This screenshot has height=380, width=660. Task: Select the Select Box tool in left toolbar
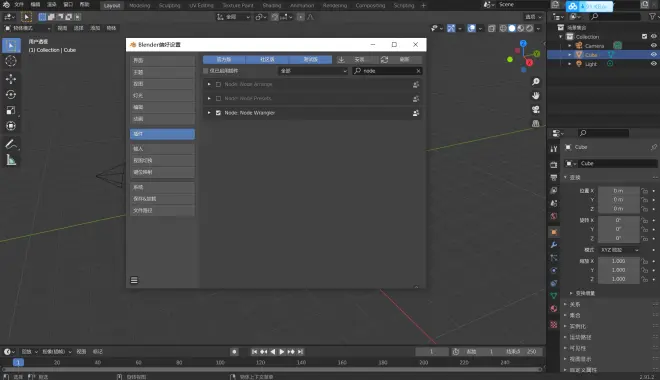tap(11, 45)
